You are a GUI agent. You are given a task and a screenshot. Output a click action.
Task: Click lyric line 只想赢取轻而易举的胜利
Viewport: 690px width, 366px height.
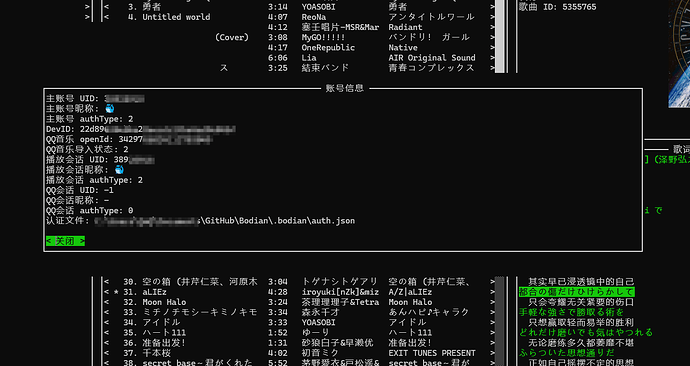pos(581,322)
